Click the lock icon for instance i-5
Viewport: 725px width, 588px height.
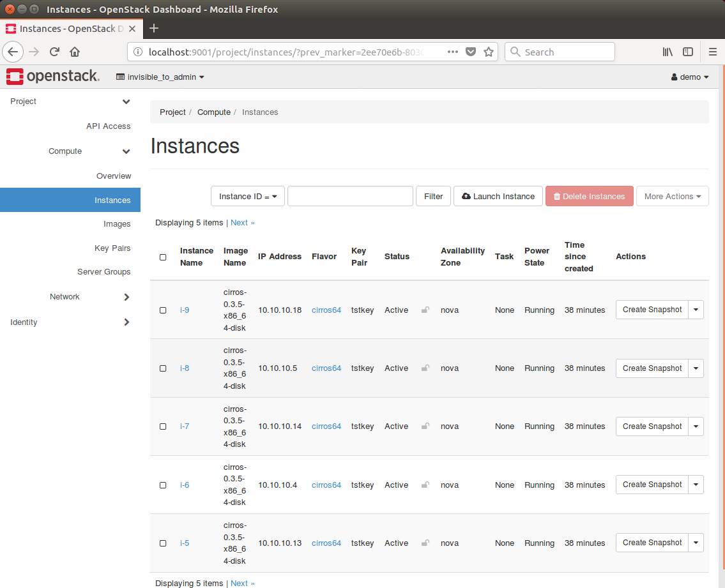click(425, 543)
